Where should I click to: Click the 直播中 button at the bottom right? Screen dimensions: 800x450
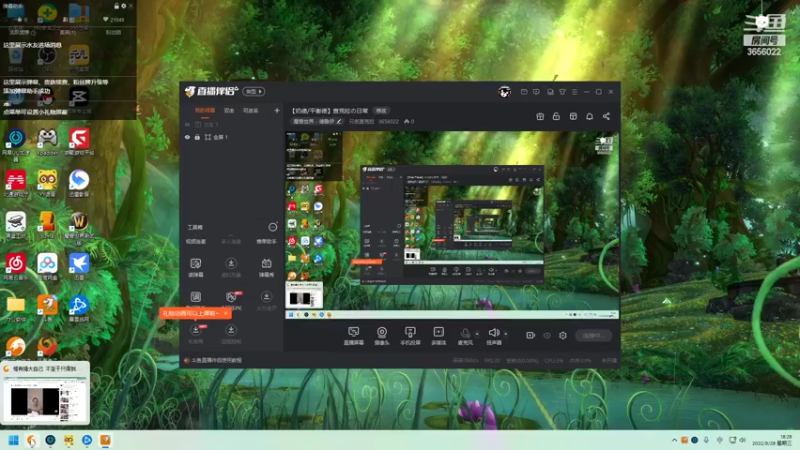pos(593,335)
